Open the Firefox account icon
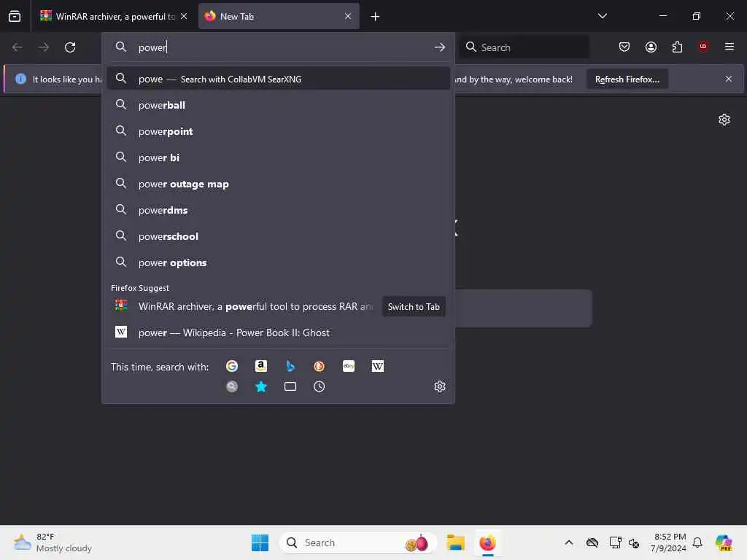747x560 pixels. click(x=651, y=47)
